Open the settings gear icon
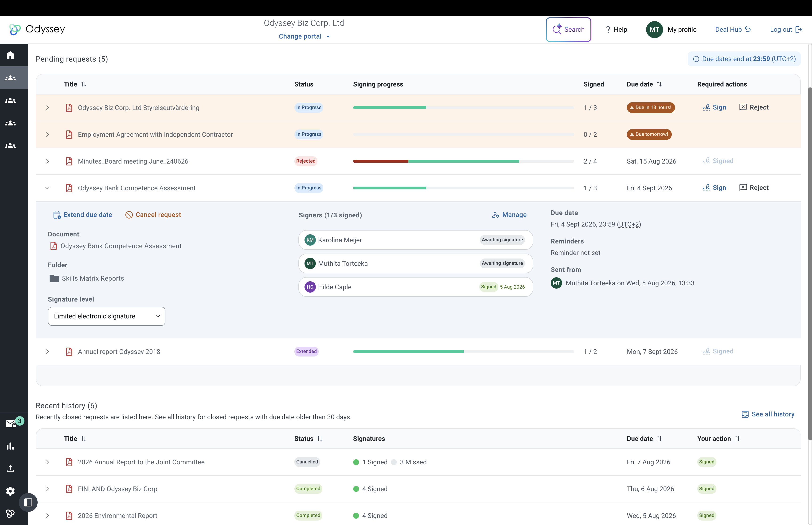Viewport: 812px width, 525px height. [x=11, y=491]
